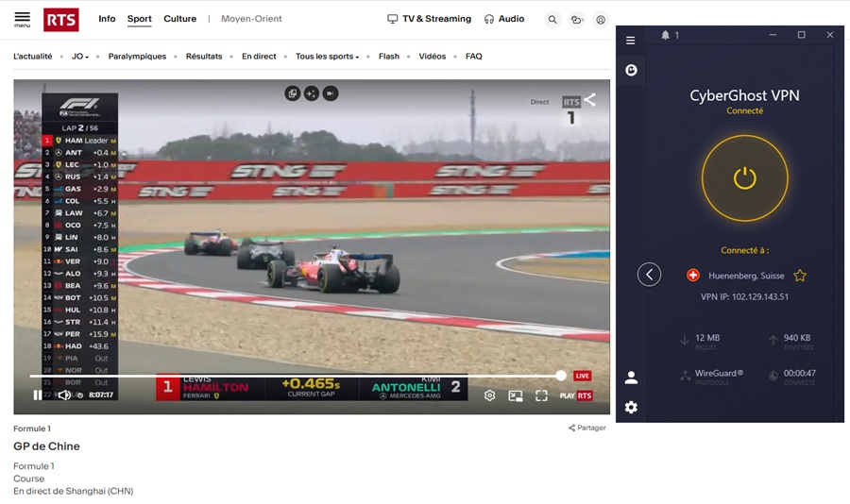
Task: Click the skip-forward round icon atop the video
Action: 331,93
